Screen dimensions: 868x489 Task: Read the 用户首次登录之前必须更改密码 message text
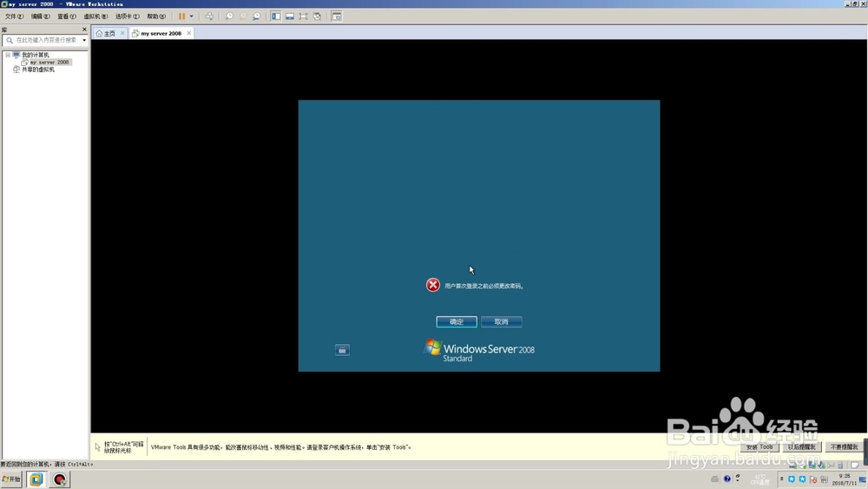(x=483, y=287)
